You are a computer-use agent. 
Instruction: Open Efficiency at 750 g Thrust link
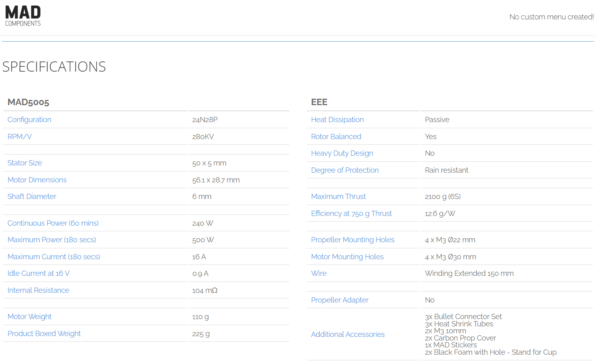coord(351,214)
